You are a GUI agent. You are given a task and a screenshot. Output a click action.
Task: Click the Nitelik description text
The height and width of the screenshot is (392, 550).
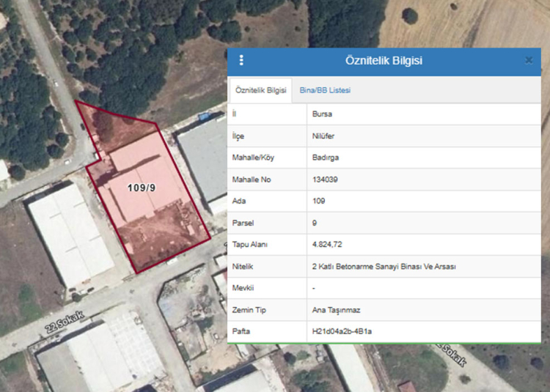384,267
